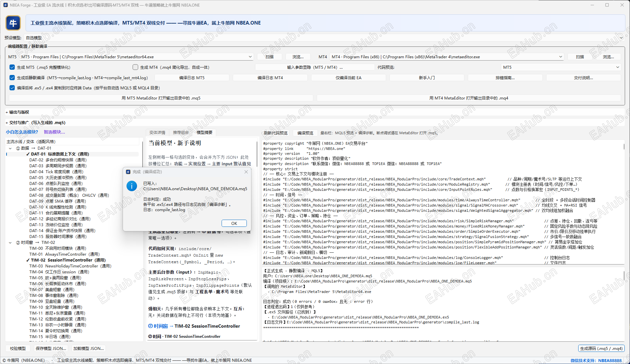The height and width of the screenshot is (364, 630).
Task: Click the info icon in the completion dialog
Action: pos(132,186)
